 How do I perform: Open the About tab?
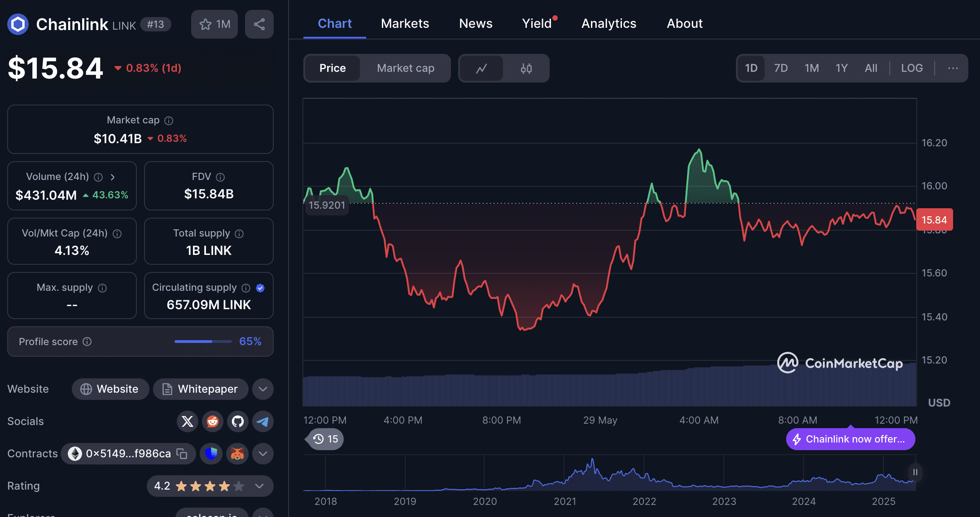tap(685, 23)
